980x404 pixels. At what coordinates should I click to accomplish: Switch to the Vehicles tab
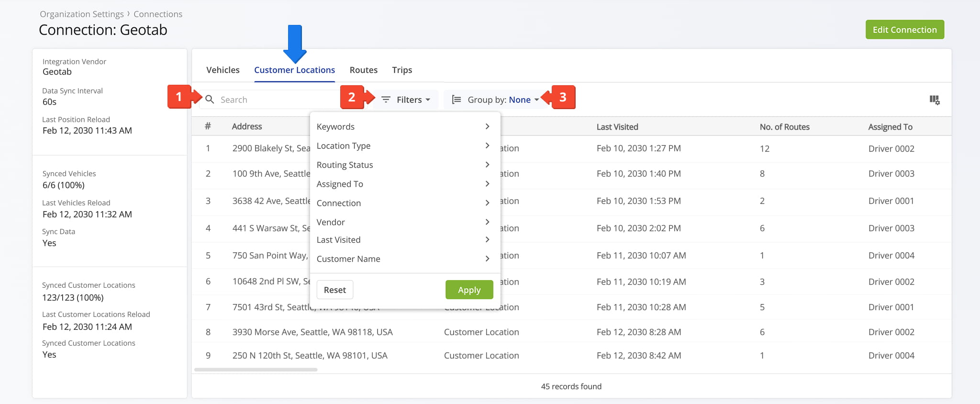tap(223, 70)
